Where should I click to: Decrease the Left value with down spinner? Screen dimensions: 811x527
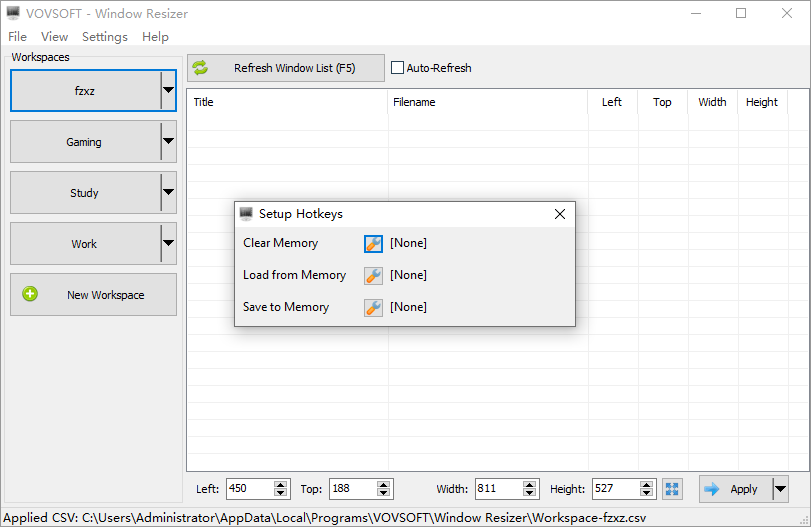tap(280, 493)
